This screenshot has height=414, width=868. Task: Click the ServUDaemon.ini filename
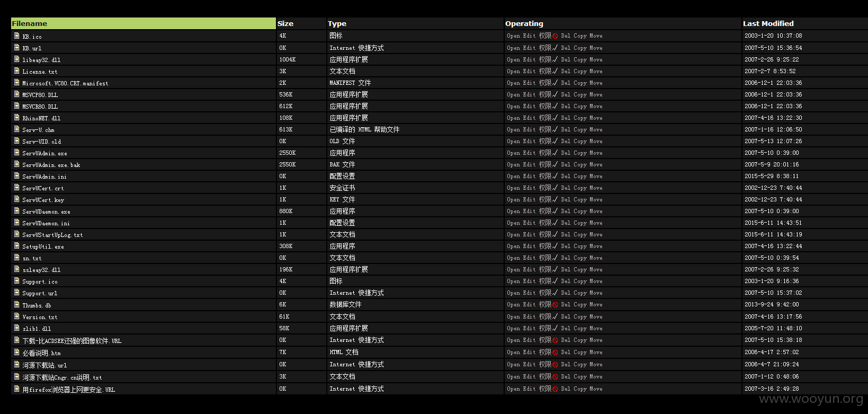(x=46, y=223)
